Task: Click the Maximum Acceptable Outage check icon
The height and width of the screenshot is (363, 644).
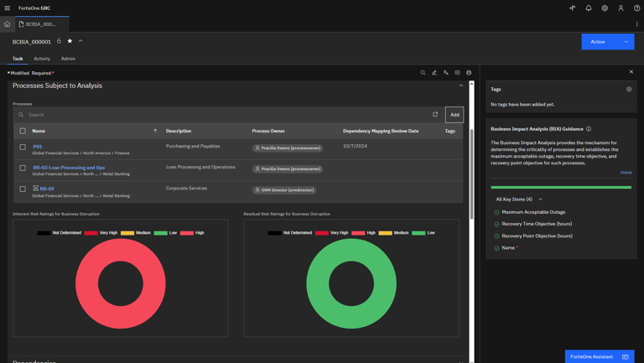Action: (x=496, y=212)
